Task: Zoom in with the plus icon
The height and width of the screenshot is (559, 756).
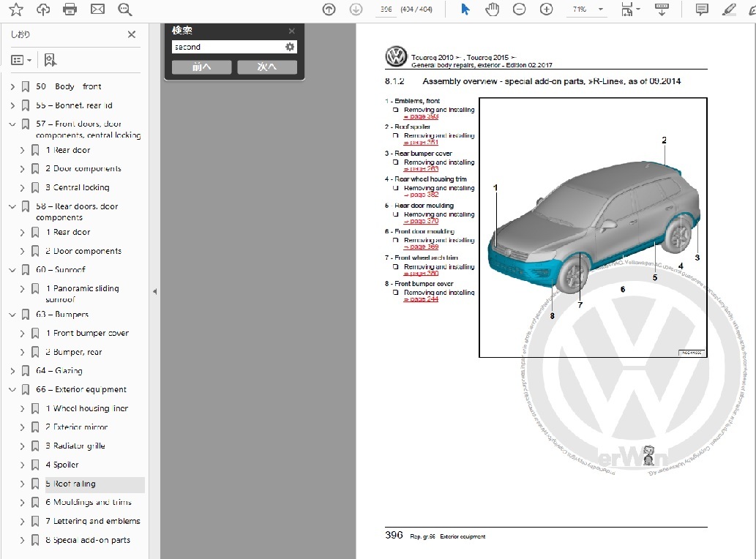Action: (546, 10)
